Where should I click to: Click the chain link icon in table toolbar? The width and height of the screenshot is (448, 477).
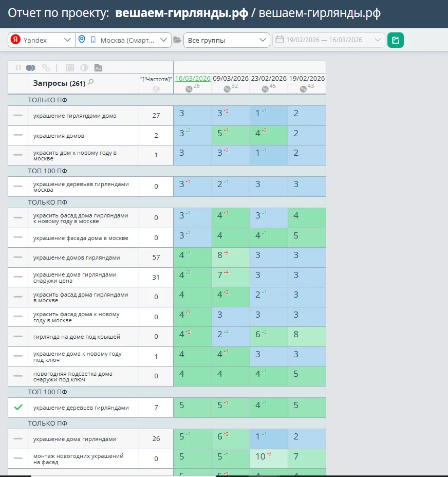point(46,67)
